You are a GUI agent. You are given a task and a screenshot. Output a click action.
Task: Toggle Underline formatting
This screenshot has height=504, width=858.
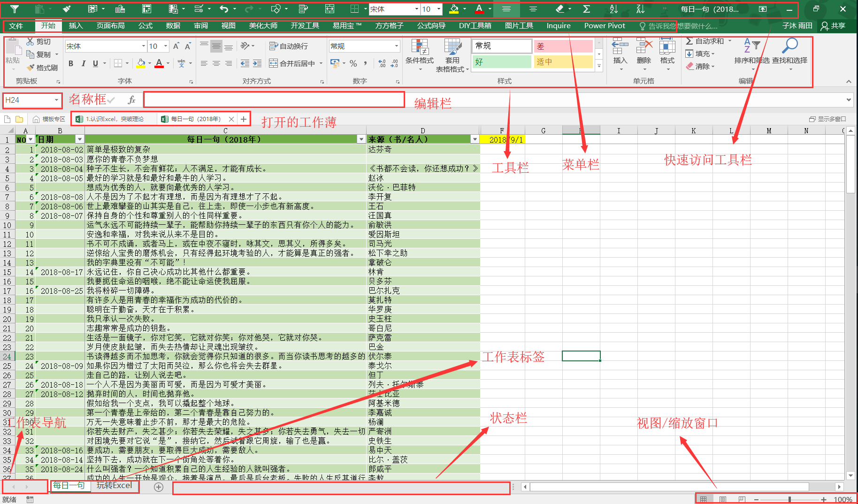(95, 63)
